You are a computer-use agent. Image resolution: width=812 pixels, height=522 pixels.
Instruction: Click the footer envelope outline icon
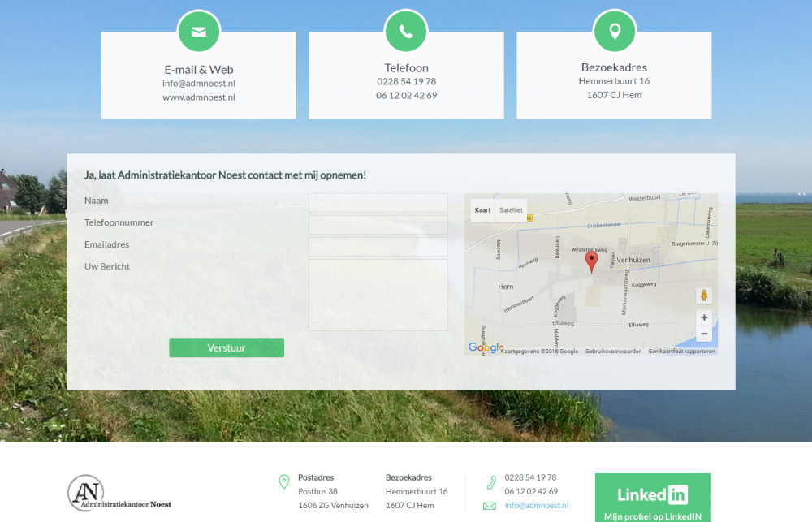click(x=490, y=506)
